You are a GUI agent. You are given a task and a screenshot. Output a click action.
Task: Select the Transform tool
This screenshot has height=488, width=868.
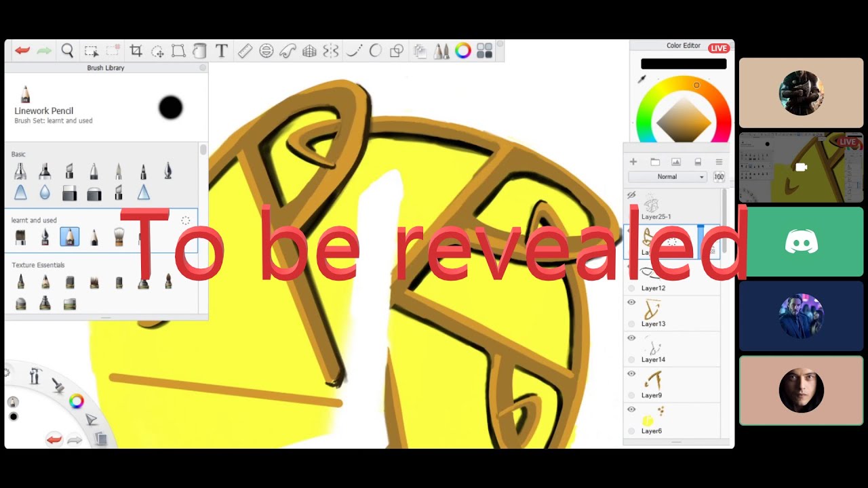(x=178, y=51)
